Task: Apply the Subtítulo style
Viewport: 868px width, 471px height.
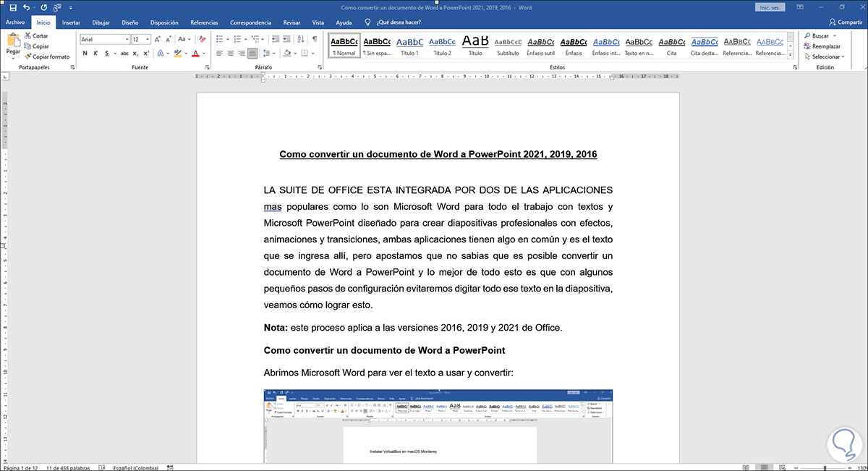Action: (508, 46)
